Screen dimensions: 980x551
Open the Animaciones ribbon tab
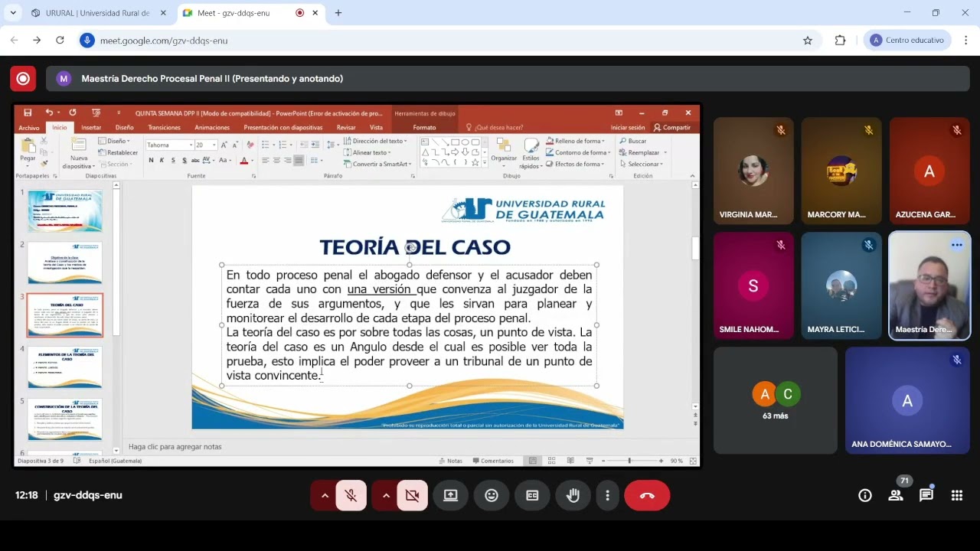(x=212, y=128)
